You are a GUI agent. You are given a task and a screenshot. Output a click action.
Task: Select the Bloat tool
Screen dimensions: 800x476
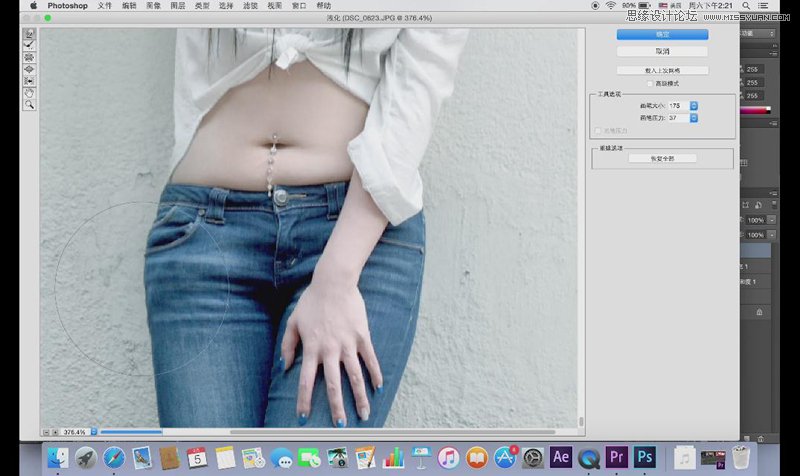[x=29, y=69]
